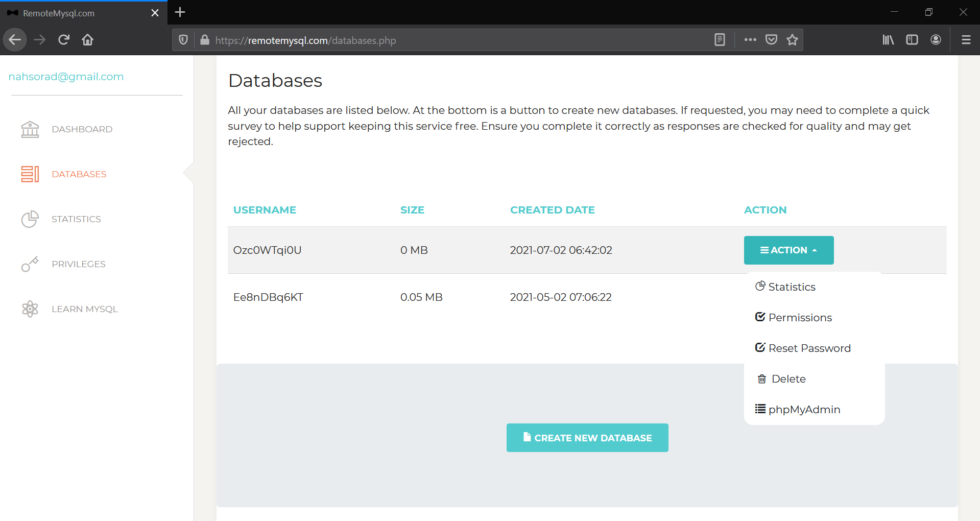Open a new browser tab
The image size is (980, 521).
[180, 12]
